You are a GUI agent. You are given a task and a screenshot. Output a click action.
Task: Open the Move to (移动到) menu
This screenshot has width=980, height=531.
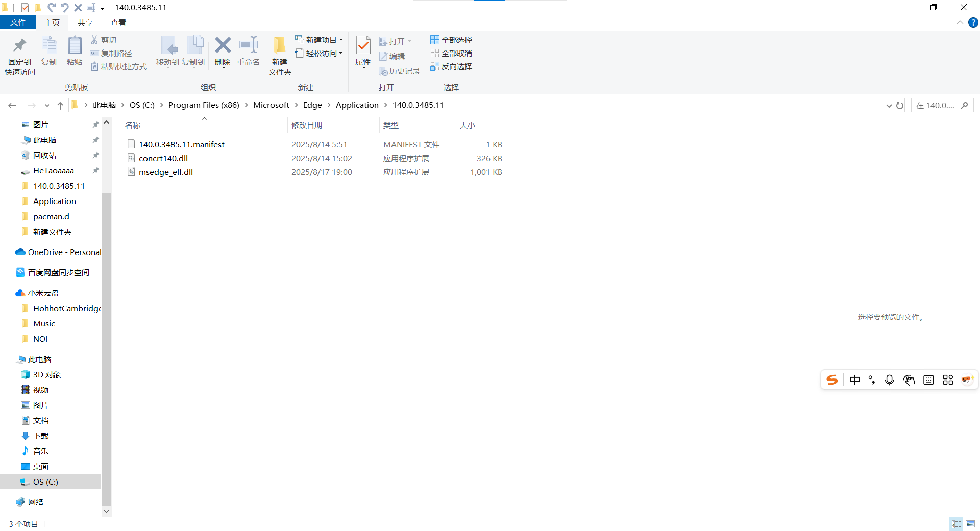[x=167, y=52]
